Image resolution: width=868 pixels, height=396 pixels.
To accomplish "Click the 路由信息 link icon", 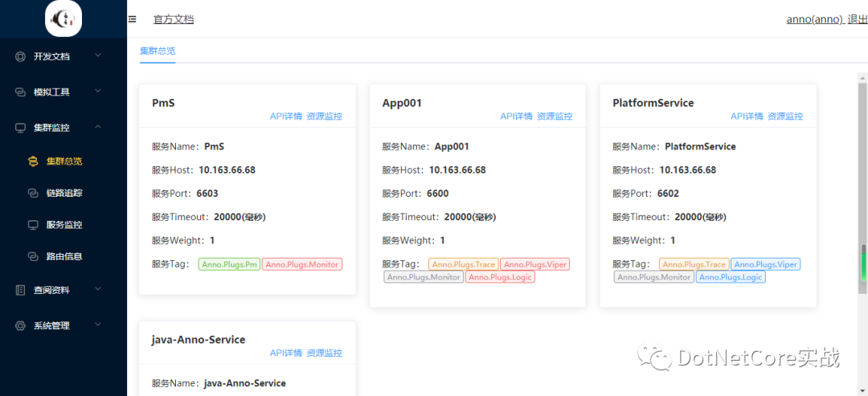I will (33, 256).
